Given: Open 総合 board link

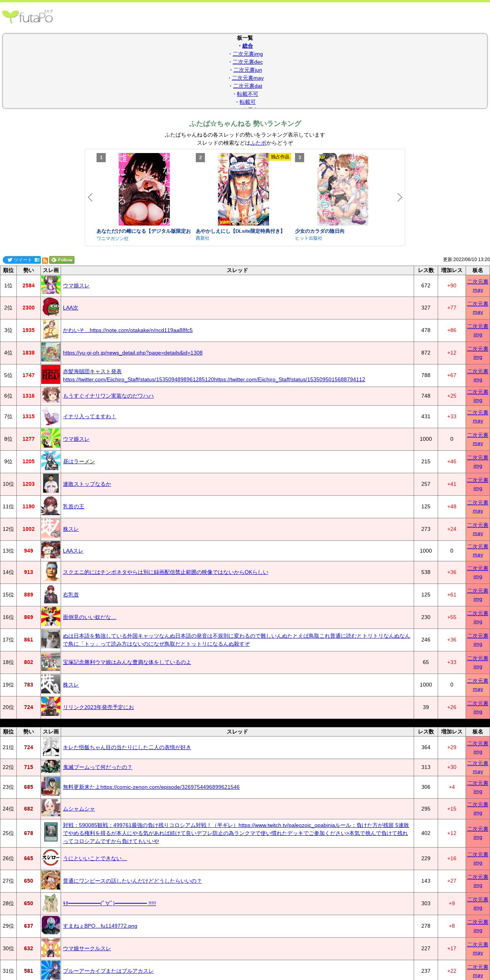Looking at the screenshot, I should click(248, 46).
